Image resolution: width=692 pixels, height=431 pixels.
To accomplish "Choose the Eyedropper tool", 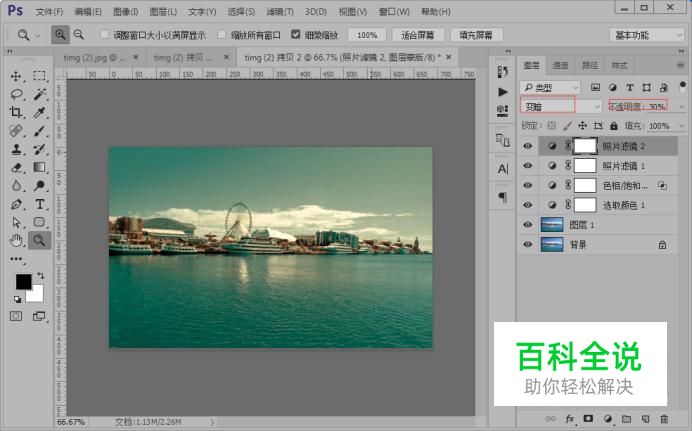I will 39,112.
